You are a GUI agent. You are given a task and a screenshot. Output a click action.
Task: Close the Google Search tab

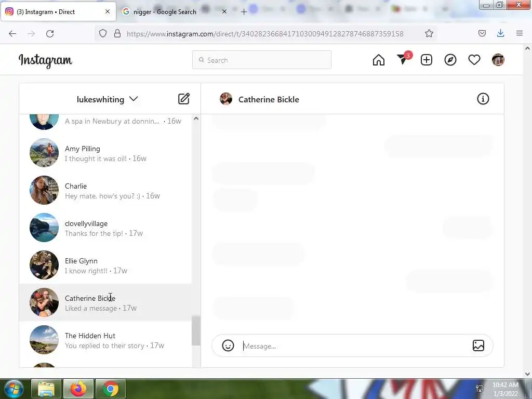(224, 11)
